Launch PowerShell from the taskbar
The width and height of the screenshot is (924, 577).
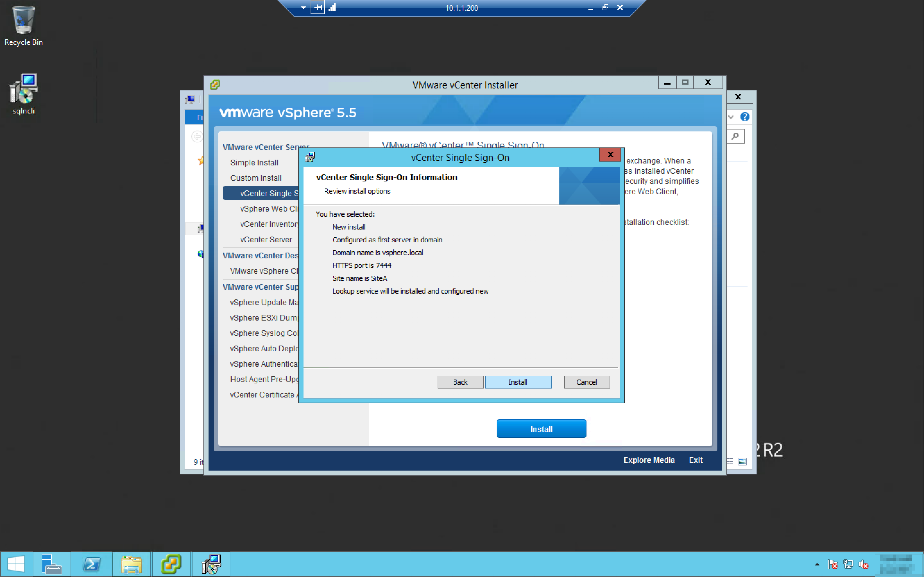pyautogui.click(x=92, y=564)
